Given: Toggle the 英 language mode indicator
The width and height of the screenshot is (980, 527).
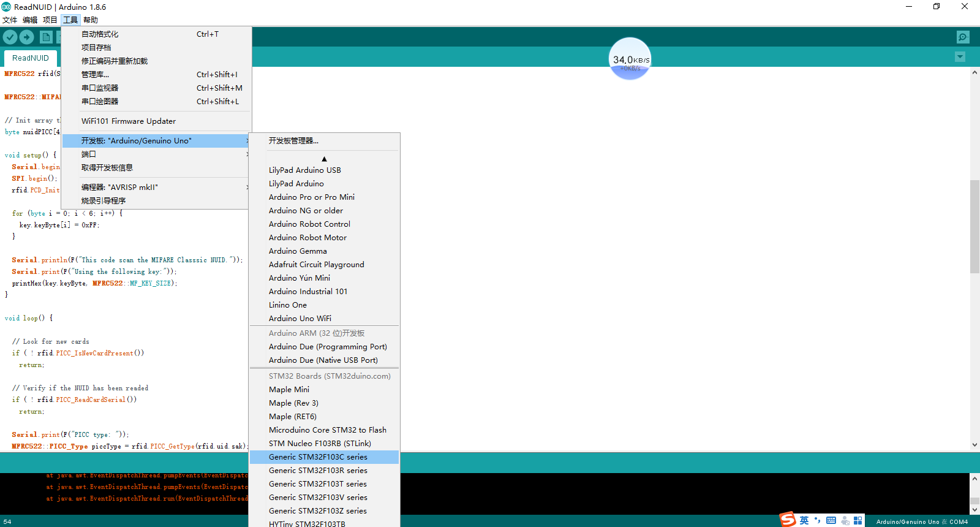Looking at the screenshot, I should tap(804, 520).
